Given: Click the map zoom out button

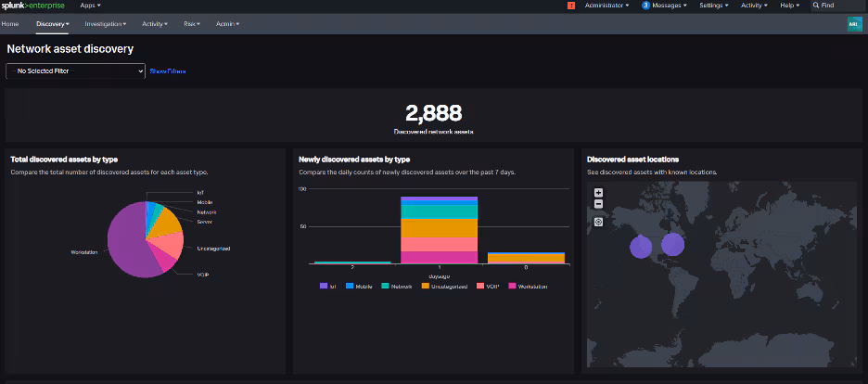Looking at the screenshot, I should click(598, 203).
